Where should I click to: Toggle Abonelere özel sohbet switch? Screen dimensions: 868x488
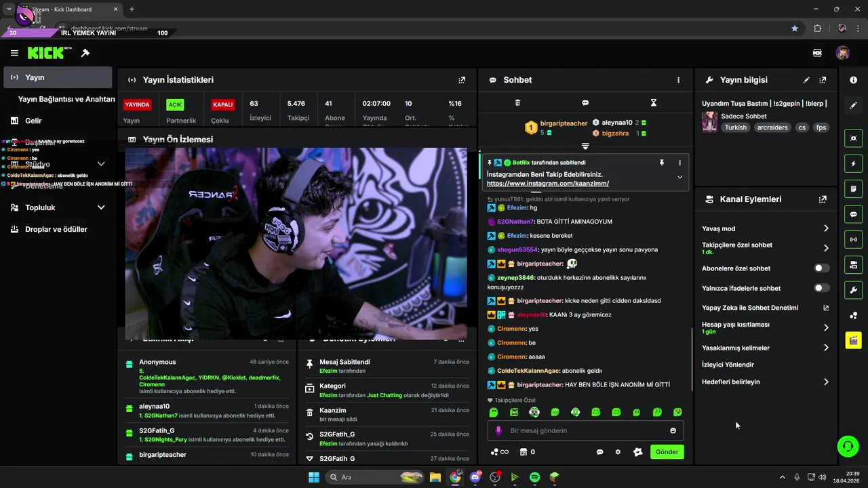point(821,268)
